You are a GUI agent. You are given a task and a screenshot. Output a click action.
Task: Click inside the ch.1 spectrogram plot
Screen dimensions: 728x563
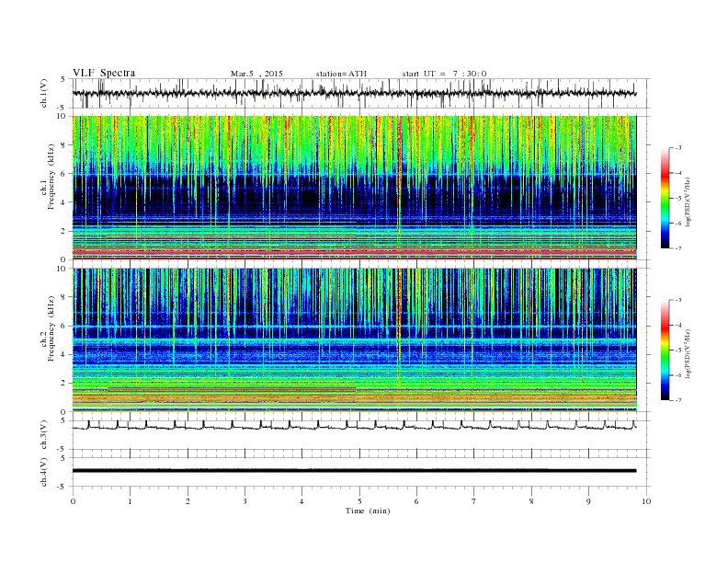tap(354, 188)
